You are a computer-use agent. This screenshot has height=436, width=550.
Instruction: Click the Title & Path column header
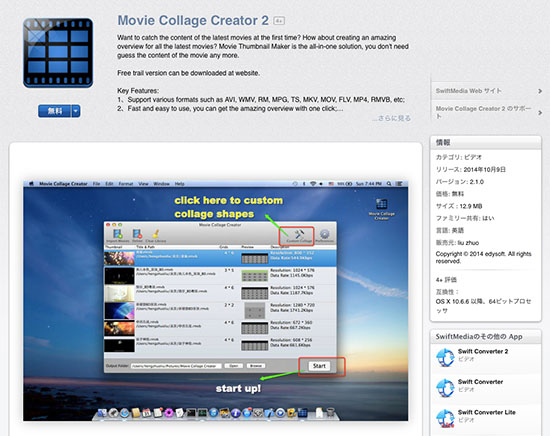click(145, 247)
